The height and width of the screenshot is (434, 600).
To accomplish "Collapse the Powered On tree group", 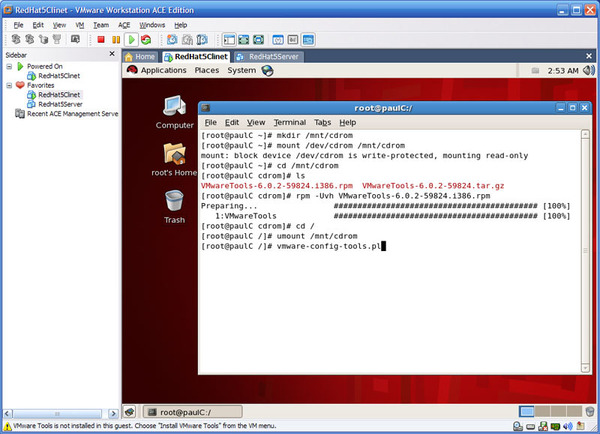I will (9, 67).
